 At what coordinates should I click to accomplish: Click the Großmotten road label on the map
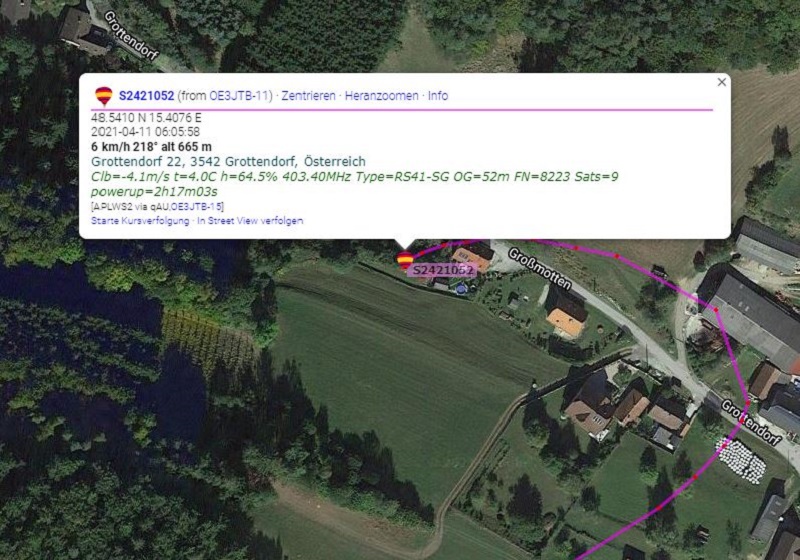539,269
